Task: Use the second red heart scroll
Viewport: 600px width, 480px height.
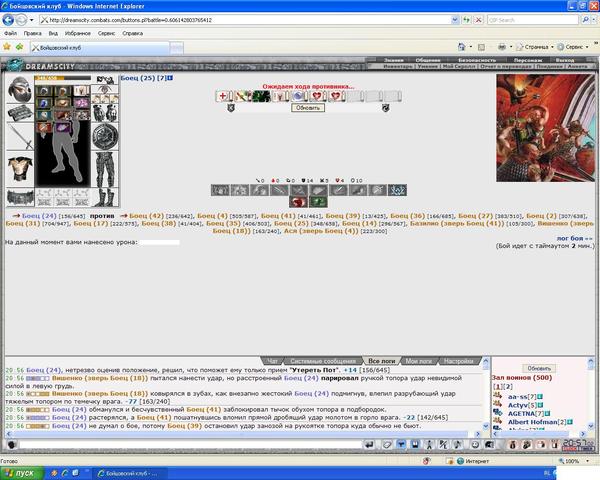Action: tap(336, 96)
